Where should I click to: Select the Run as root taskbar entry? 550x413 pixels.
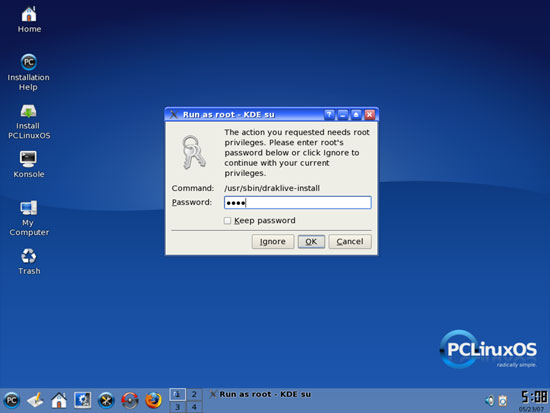point(260,394)
